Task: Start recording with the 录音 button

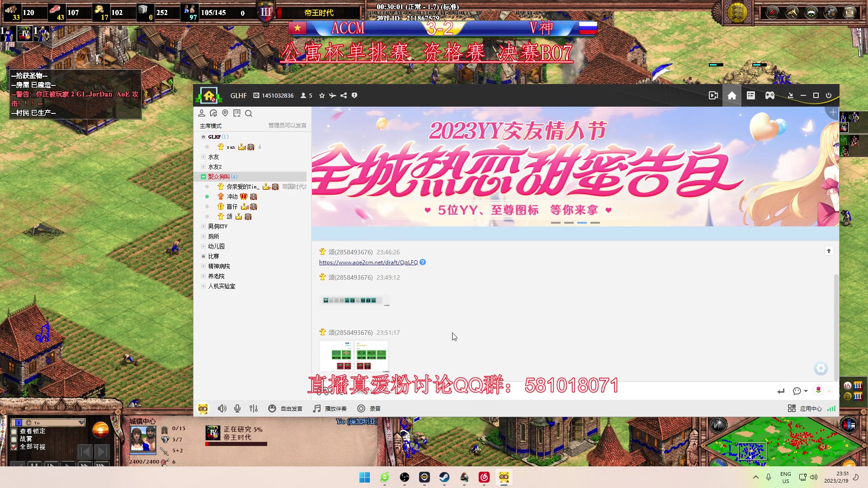Action: tap(369, 408)
